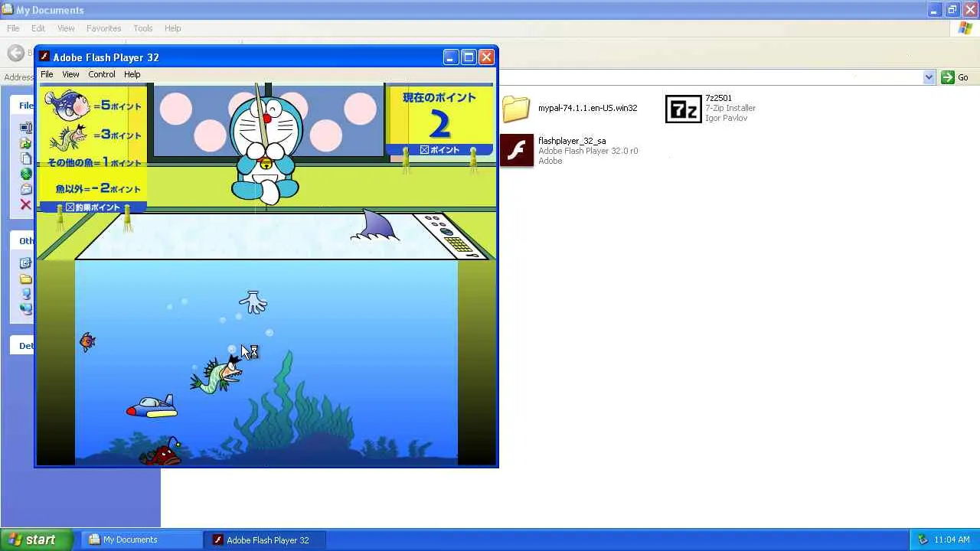The width and height of the screenshot is (980, 551).
Task: Click the blue submarine in the tank
Action: click(152, 407)
